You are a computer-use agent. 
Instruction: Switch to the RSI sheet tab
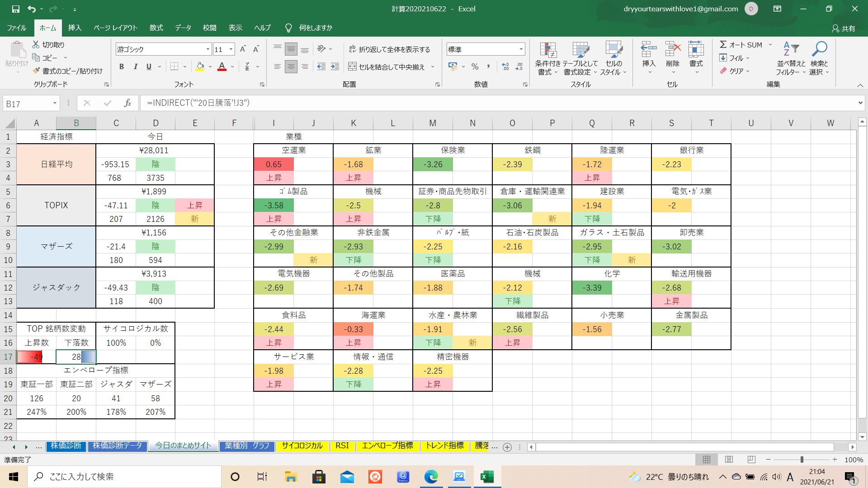(x=342, y=446)
